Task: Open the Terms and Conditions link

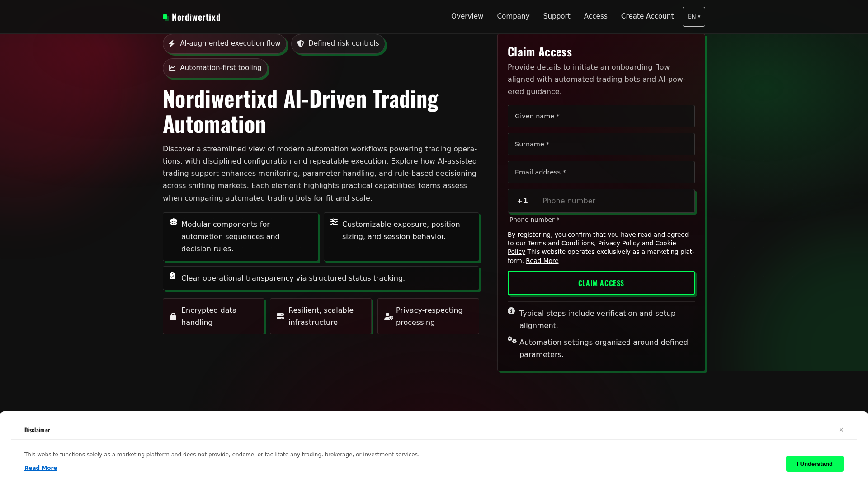Action: pyautogui.click(x=561, y=243)
